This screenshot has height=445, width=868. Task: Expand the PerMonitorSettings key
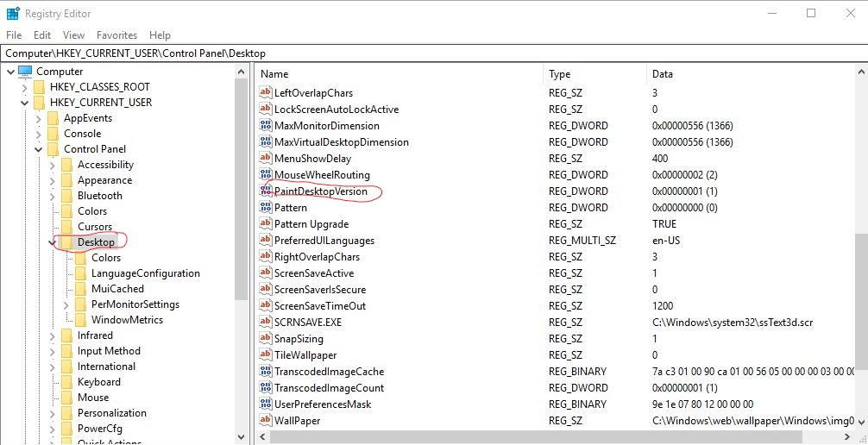[66, 304]
